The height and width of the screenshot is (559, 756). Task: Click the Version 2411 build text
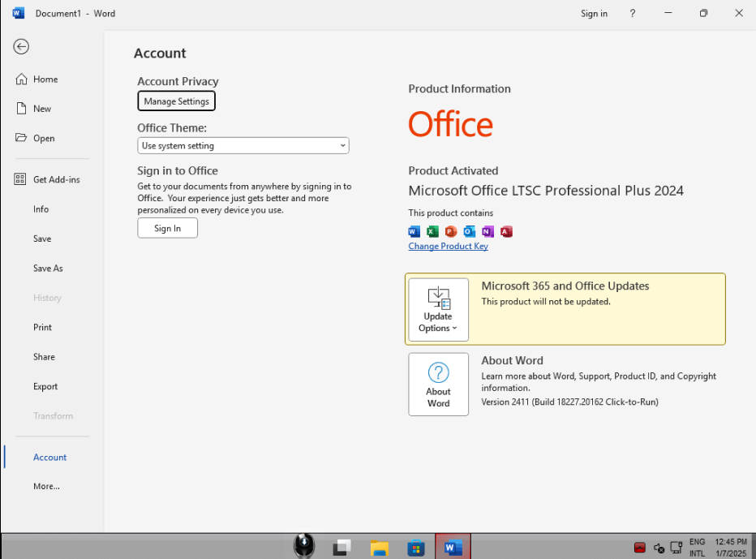(570, 402)
